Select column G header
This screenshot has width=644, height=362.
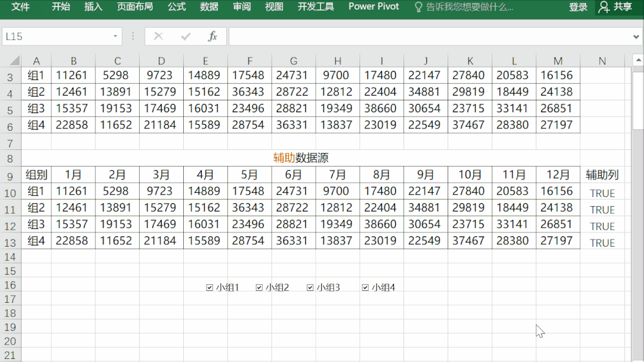click(293, 61)
